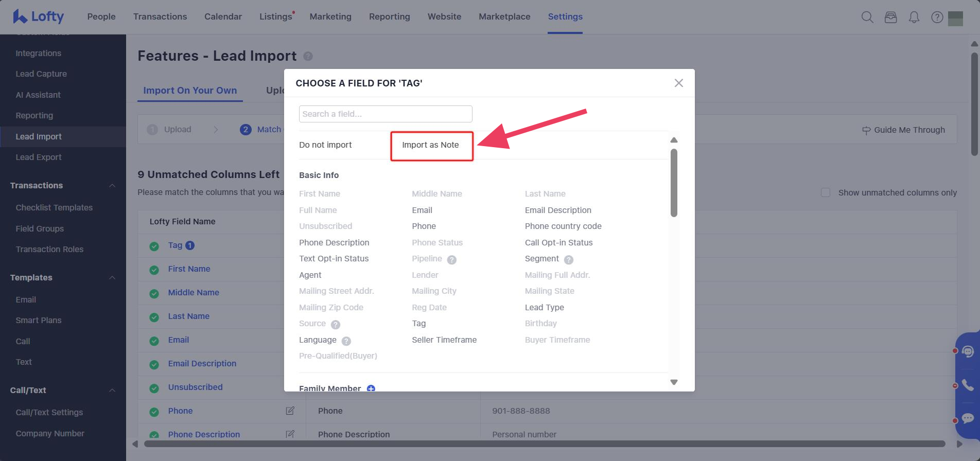Open the support chat headset widget

pyautogui.click(x=968, y=351)
